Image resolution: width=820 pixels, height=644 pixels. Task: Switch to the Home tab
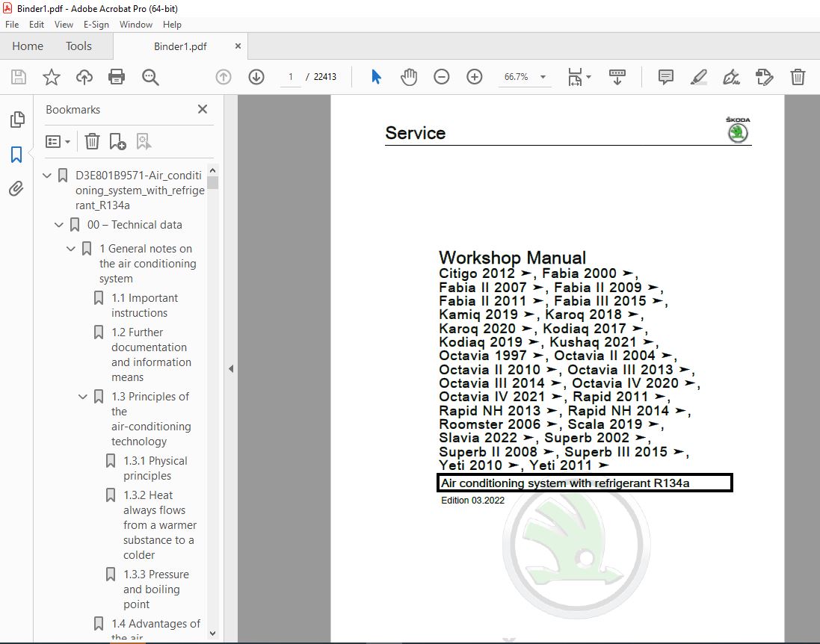click(28, 46)
